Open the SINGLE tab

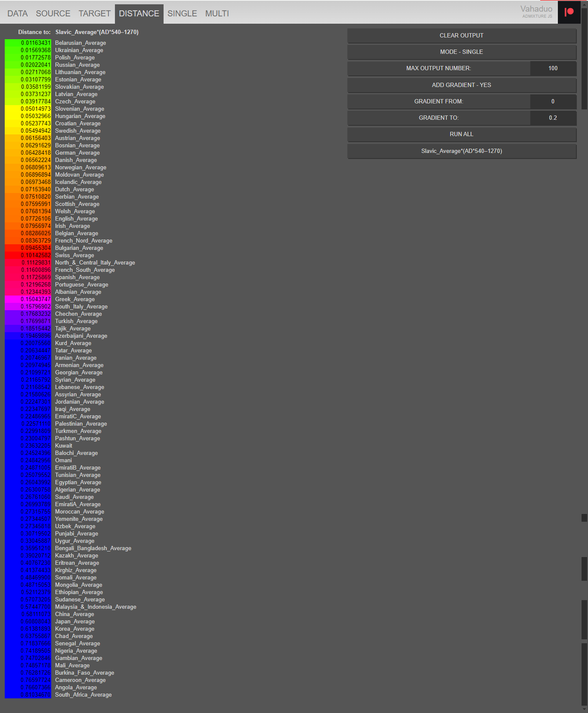(182, 14)
